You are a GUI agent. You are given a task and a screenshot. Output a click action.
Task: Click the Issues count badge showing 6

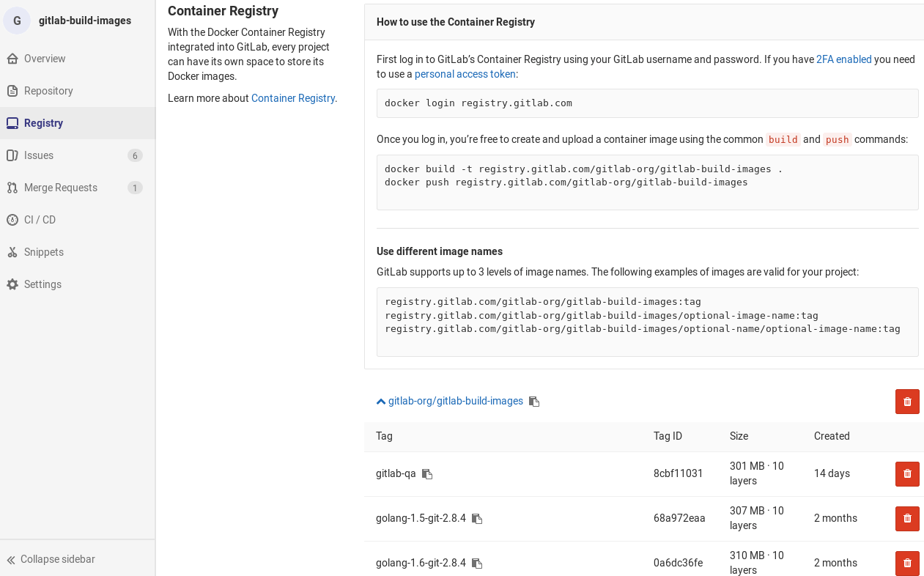pos(135,155)
